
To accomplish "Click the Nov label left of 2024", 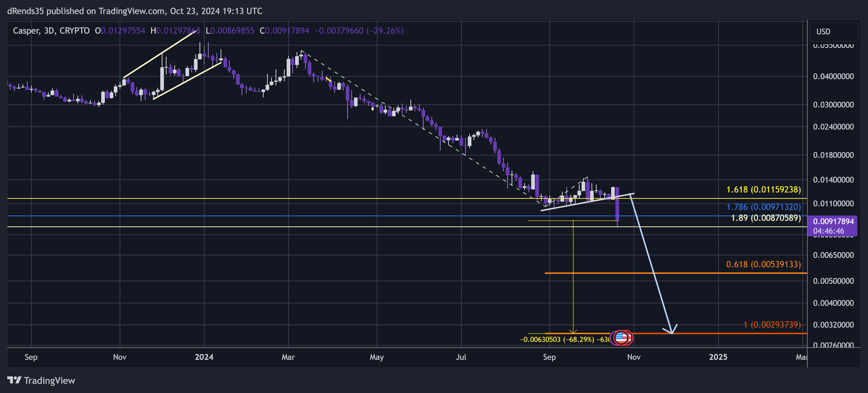I will pyautogui.click(x=120, y=357).
